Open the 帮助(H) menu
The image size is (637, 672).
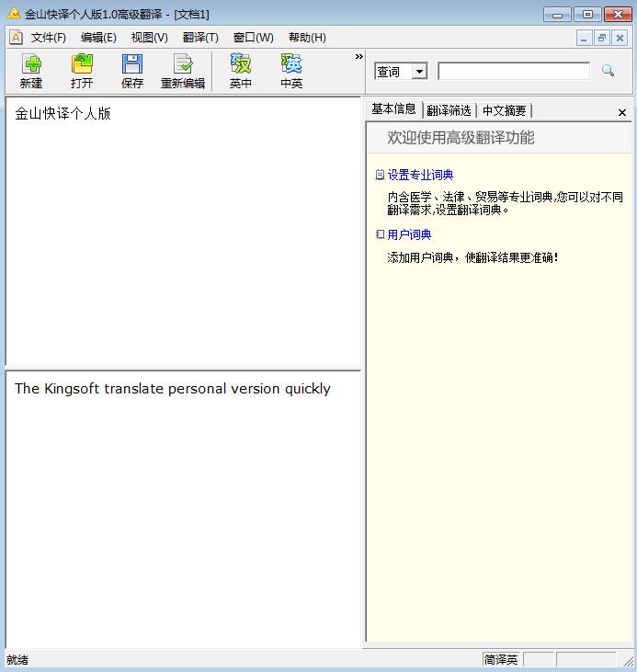[x=307, y=38]
